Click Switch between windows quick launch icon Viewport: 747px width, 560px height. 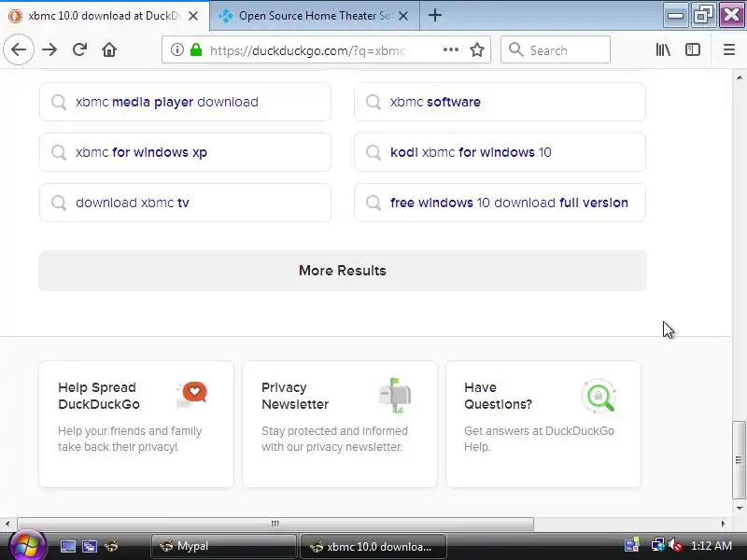[89, 546]
